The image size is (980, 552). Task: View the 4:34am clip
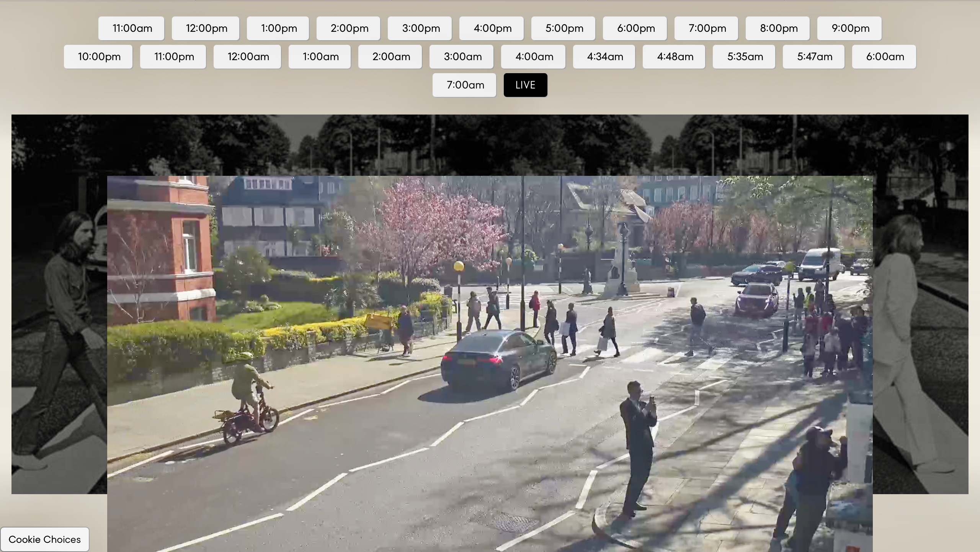point(604,57)
